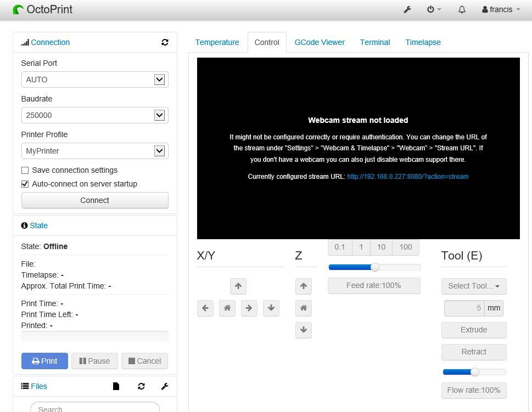Screen dimensions: 532x412
Task: Click the feed rate slider handle
Action: [x=375, y=267]
